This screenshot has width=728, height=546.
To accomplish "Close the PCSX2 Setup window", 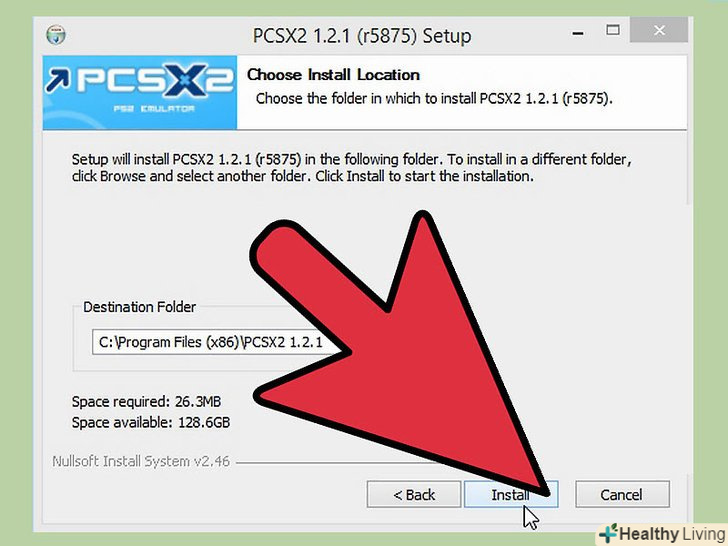I will point(659,31).
